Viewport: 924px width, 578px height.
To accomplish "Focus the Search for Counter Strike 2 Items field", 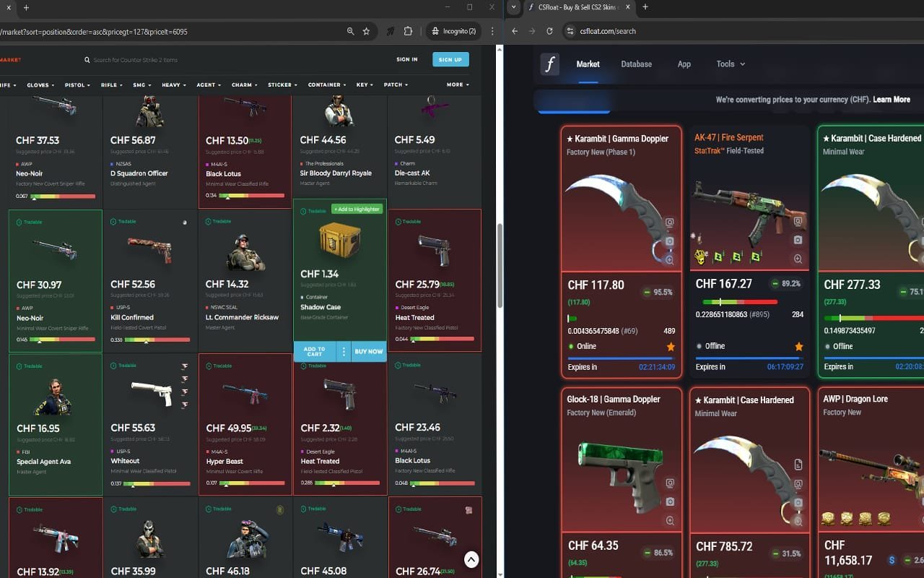I will pos(136,60).
